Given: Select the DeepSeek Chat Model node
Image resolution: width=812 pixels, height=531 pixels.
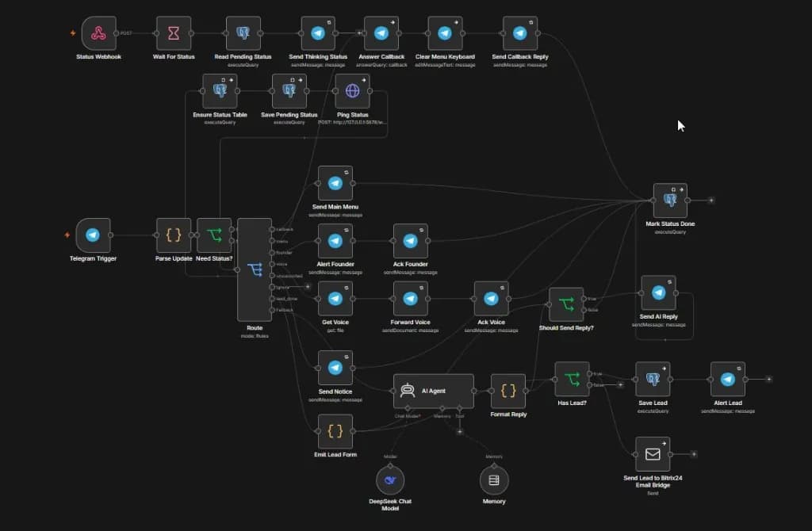Looking at the screenshot, I should pyautogui.click(x=390, y=480).
